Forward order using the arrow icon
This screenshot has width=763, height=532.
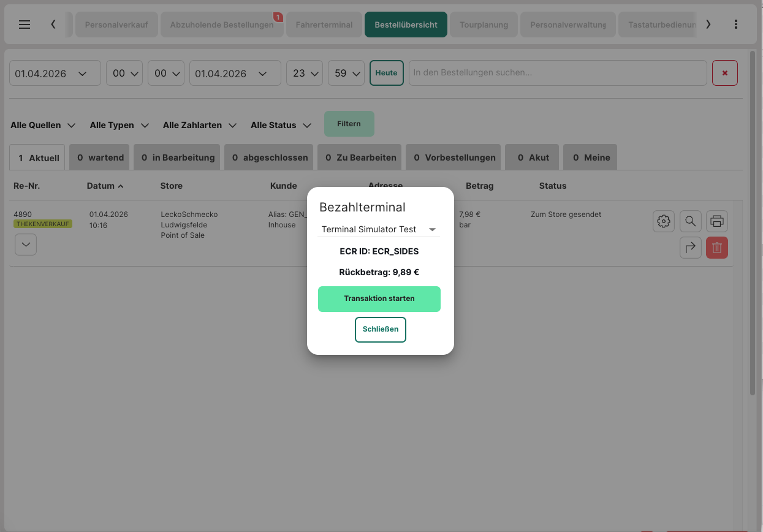coord(691,248)
